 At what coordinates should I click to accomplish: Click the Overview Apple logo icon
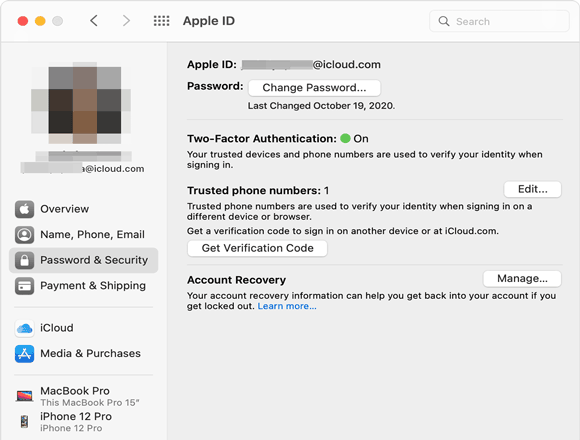tap(24, 209)
